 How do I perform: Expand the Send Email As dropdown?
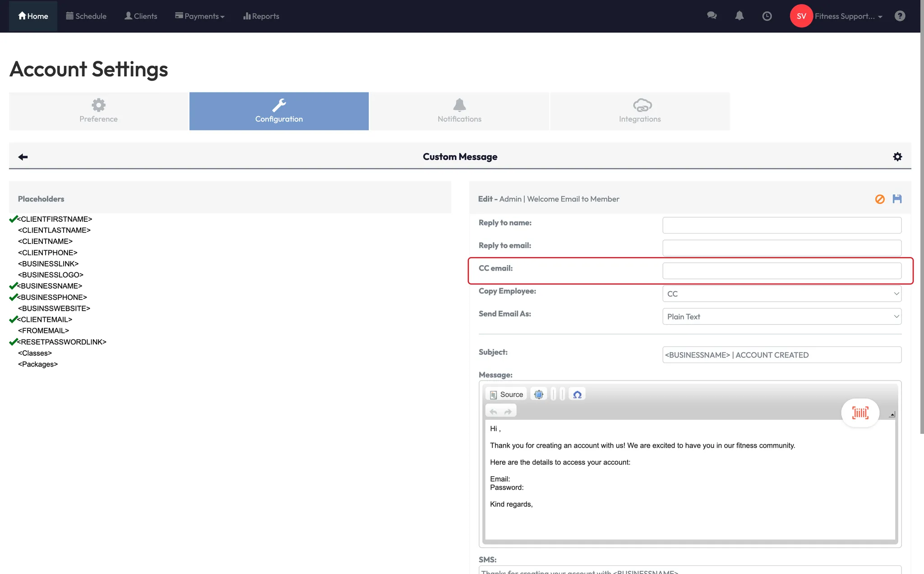(x=781, y=317)
